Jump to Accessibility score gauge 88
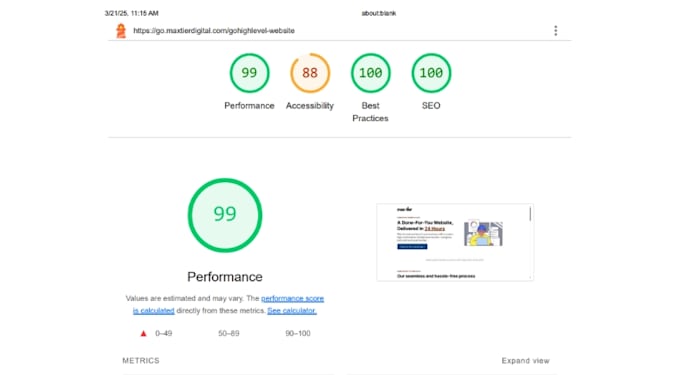This screenshot has width=680, height=375. (310, 73)
